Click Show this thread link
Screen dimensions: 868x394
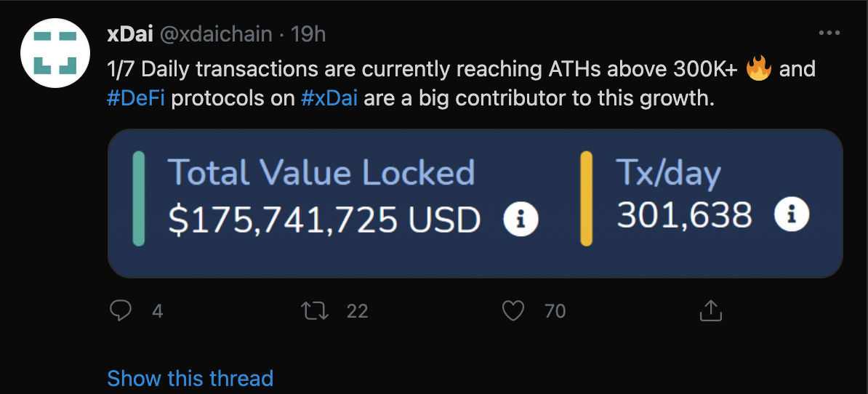pyautogui.click(x=190, y=379)
